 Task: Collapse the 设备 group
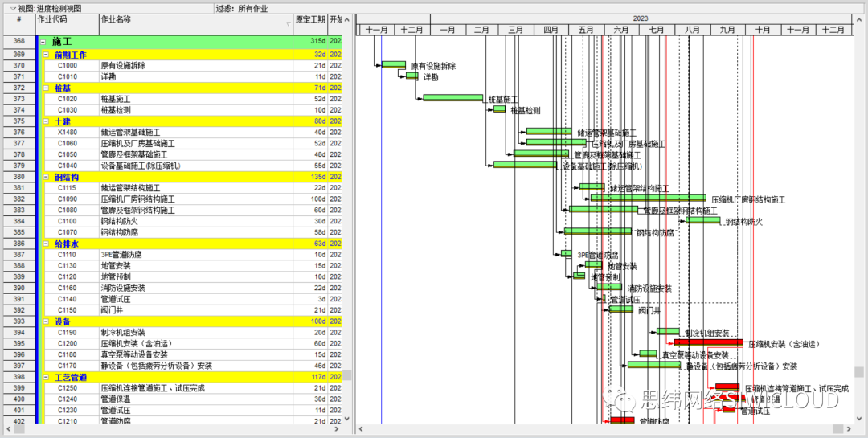pyautogui.click(x=45, y=321)
